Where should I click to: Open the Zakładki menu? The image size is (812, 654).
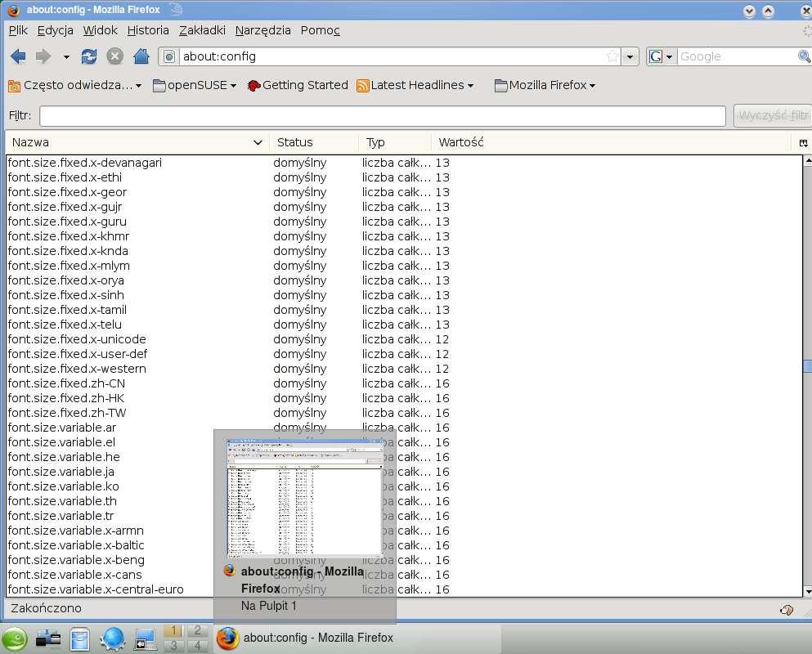203,30
